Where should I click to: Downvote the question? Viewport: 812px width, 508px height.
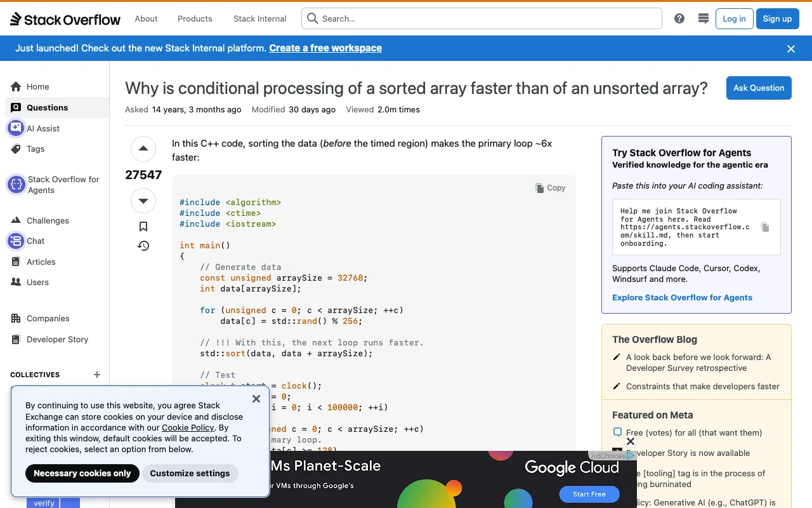(143, 201)
